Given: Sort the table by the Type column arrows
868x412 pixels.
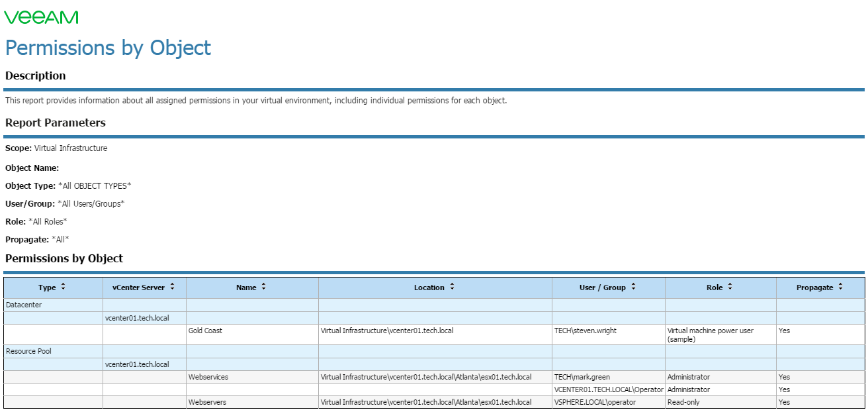Looking at the screenshot, I should click(x=63, y=287).
